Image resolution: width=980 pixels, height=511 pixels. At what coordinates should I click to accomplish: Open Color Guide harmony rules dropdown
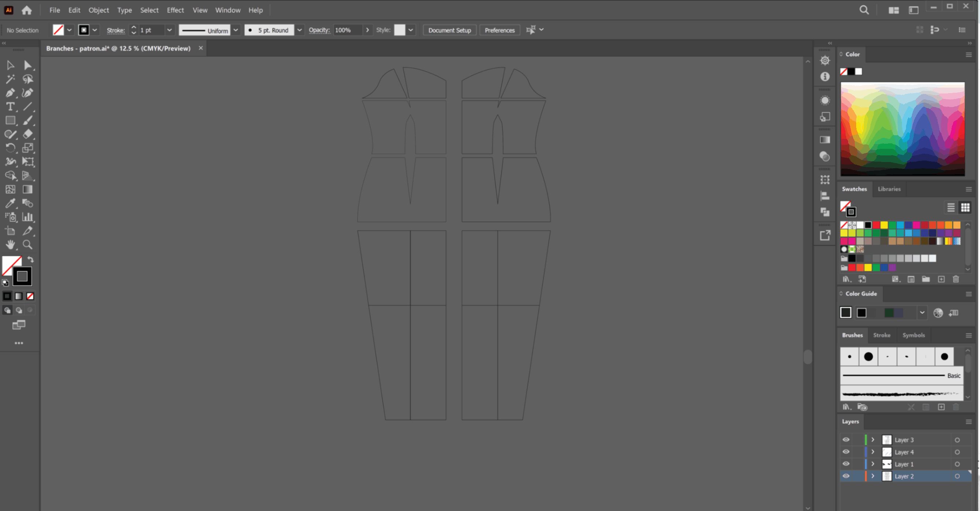pos(922,313)
